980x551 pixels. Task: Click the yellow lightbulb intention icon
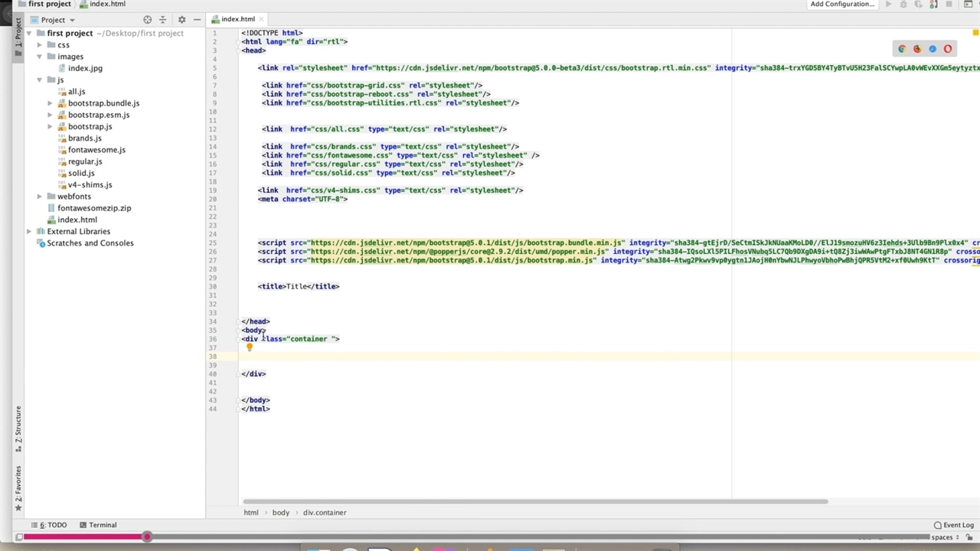[249, 347]
